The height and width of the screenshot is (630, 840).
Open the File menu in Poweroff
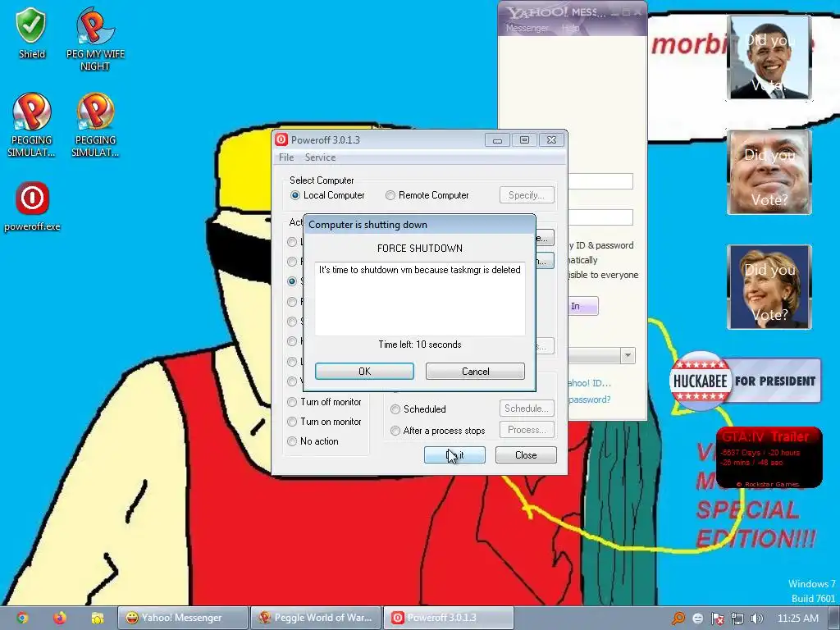(286, 157)
